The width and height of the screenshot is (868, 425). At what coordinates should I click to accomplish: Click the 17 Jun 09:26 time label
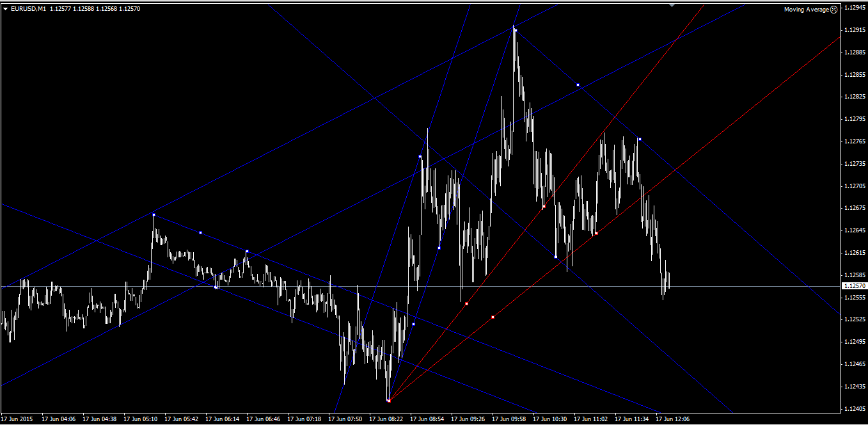[468, 419]
